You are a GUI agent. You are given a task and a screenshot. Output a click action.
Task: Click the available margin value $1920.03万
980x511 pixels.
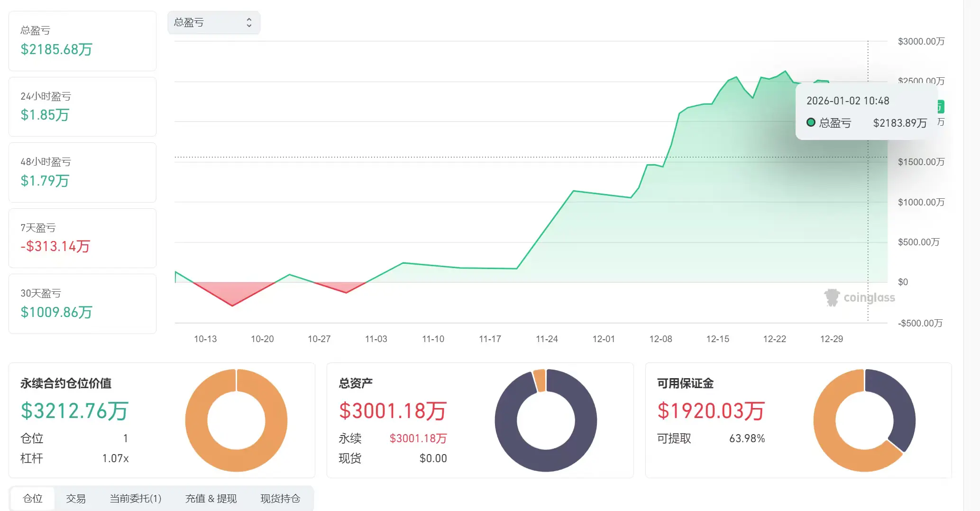pos(711,411)
